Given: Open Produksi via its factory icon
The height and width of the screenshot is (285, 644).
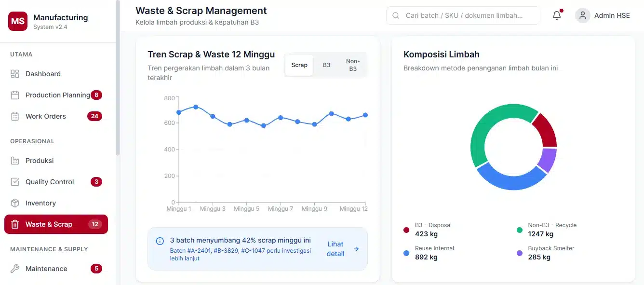Looking at the screenshot, I should point(15,161).
